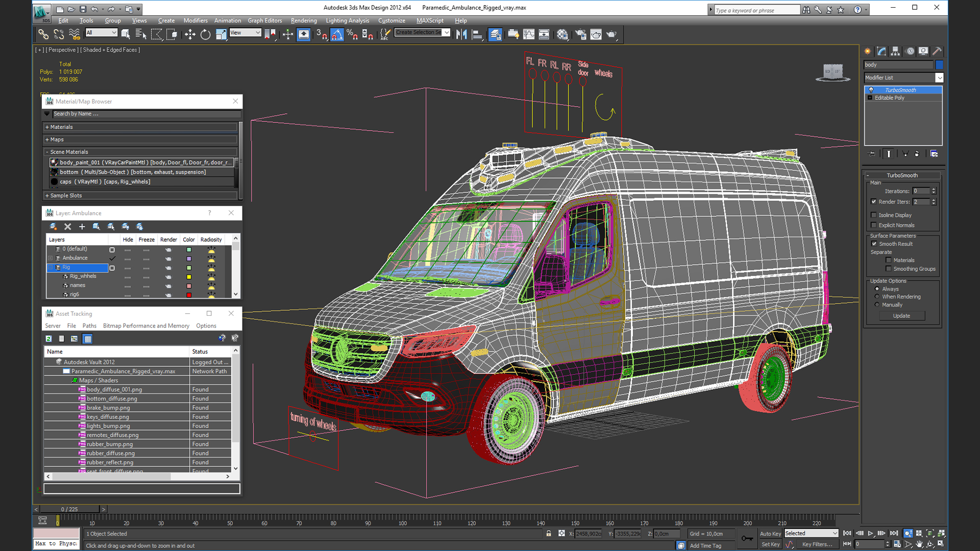Select the Move tool in toolbar

(190, 34)
